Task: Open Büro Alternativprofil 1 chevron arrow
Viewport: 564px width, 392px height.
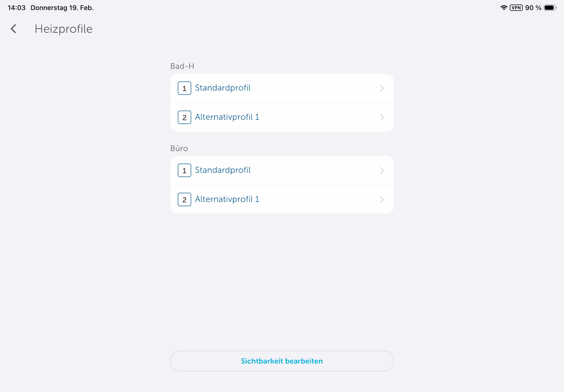Action: click(x=382, y=199)
